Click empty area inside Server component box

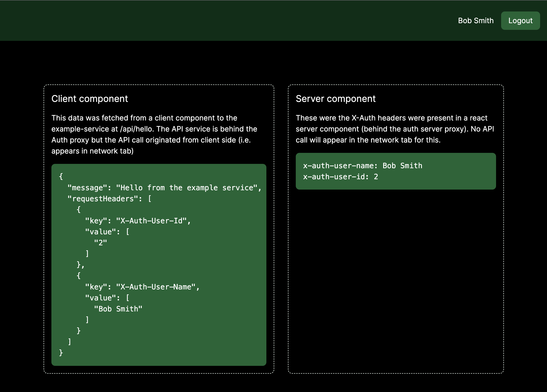pos(396,277)
